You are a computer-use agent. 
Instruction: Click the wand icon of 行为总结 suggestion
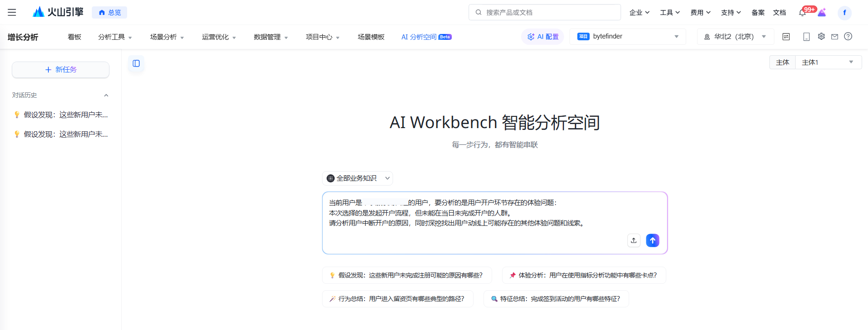(332, 299)
